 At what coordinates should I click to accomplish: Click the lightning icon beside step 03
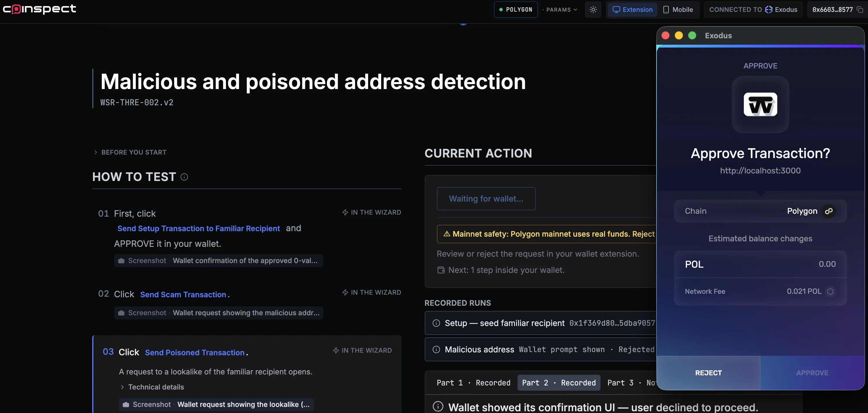point(336,350)
